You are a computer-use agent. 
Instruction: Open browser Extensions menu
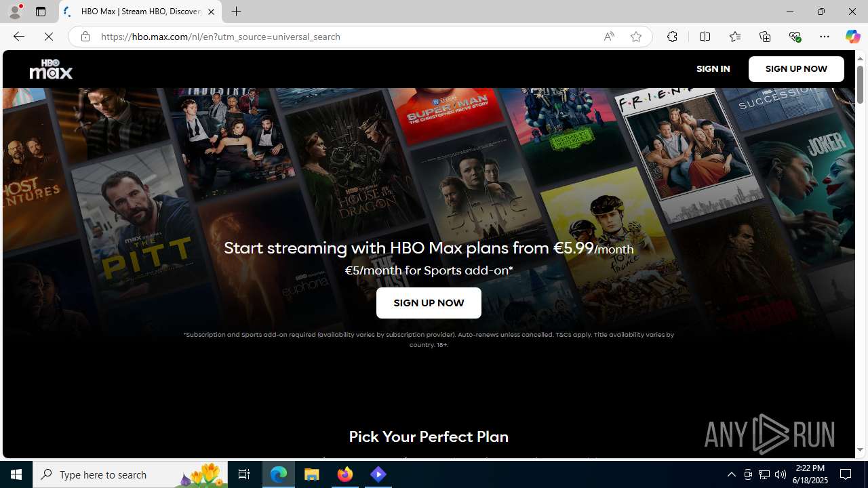click(672, 37)
